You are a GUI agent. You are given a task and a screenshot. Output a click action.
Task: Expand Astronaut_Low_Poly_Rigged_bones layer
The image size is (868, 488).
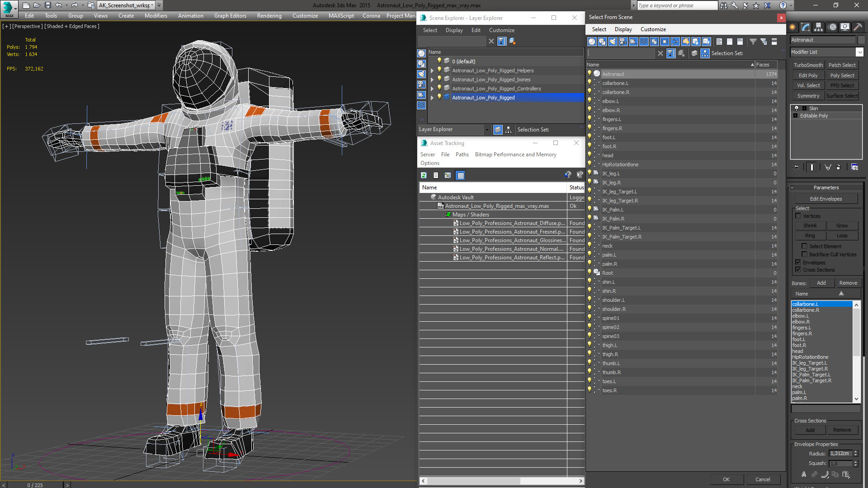click(432, 80)
